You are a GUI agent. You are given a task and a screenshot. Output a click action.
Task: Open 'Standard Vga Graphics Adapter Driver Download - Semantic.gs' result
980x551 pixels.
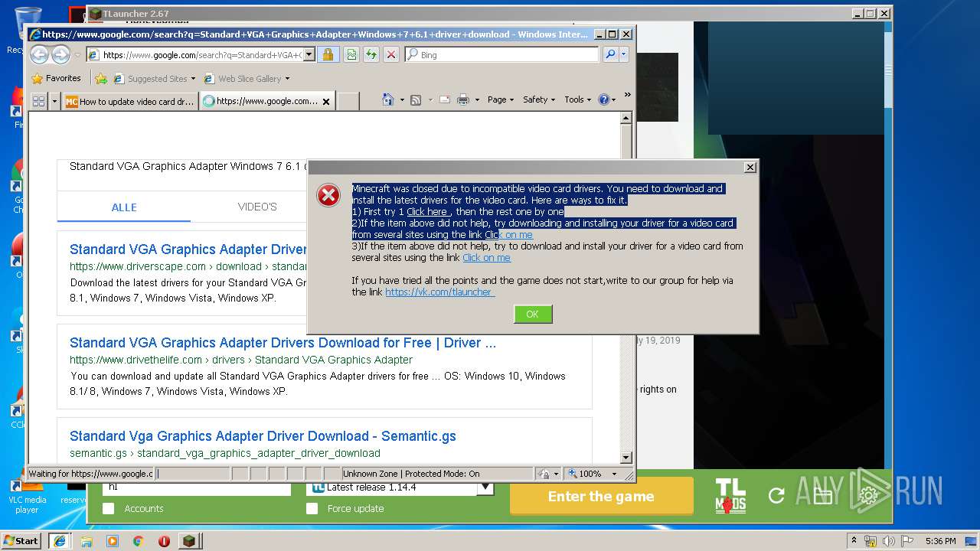pyautogui.click(x=263, y=436)
